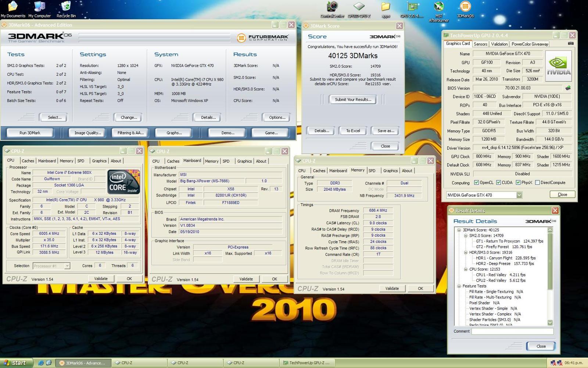Viewport: 588px width, 368px height.
Task: Open the Processor #1 selection dropdown
Action: (x=67, y=266)
